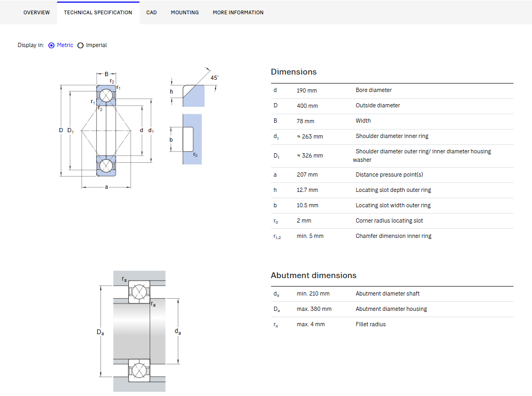Screen dimensions: 532x396
Task: Click the abutment dimensions drawing
Action: (x=139, y=331)
